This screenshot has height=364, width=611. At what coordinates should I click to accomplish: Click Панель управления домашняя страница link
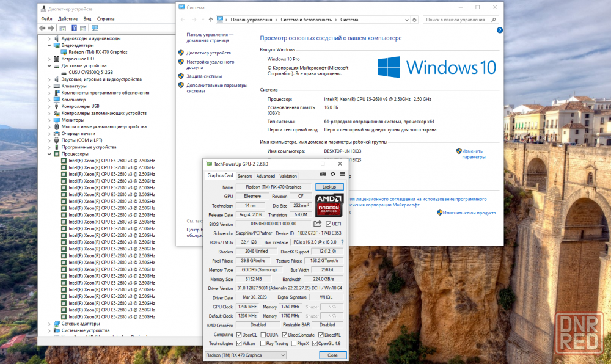point(210,37)
